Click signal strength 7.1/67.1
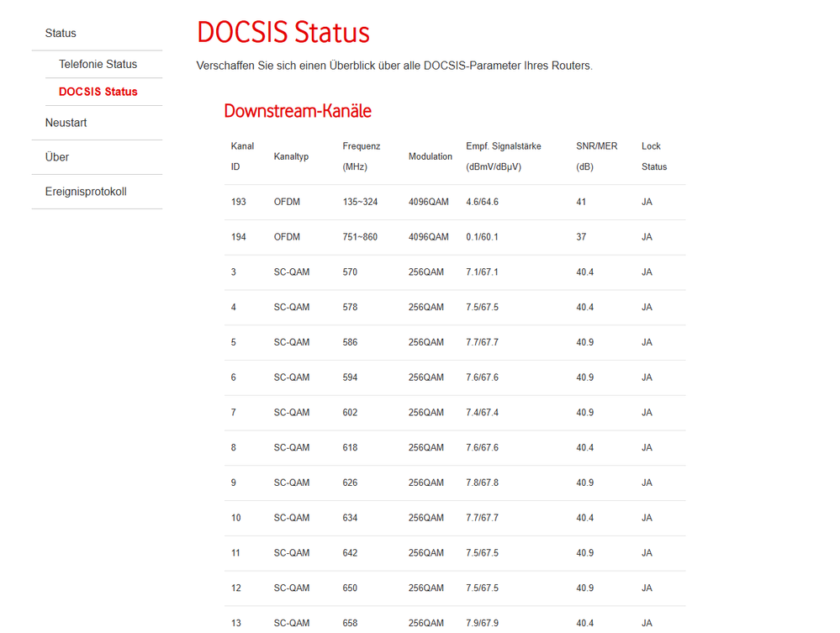The height and width of the screenshot is (633, 840). coord(482,272)
